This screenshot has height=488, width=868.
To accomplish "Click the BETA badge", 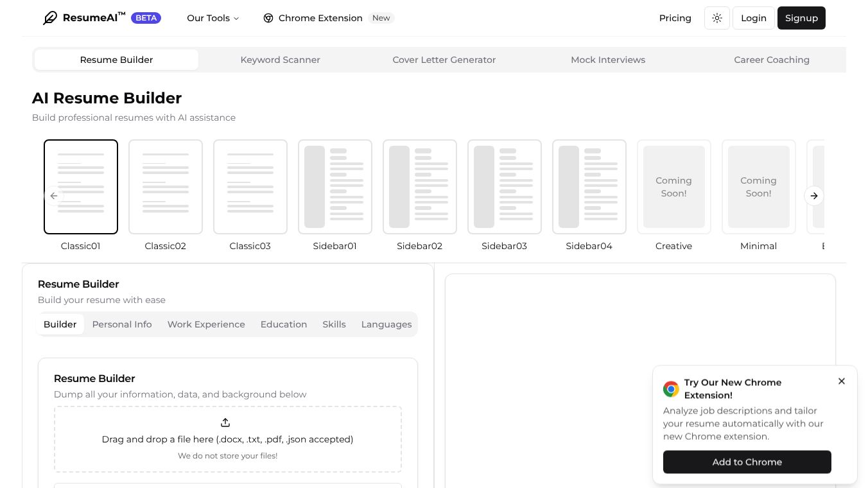I will click(x=146, y=18).
